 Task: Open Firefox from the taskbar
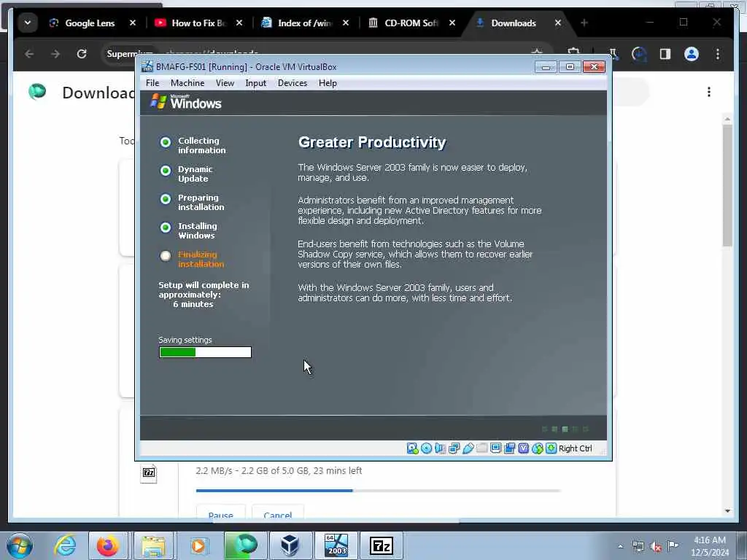pyautogui.click(x=108, y=545)
